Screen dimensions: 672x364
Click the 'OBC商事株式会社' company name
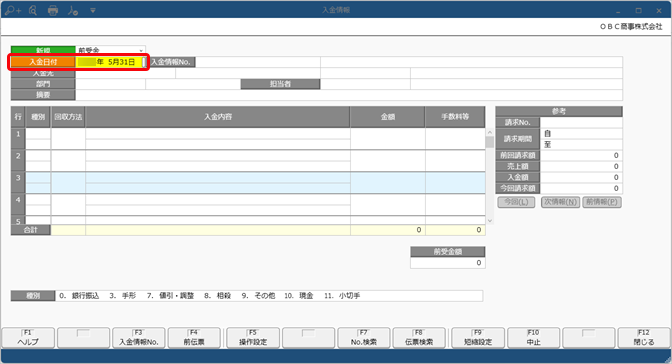pyautogui.click(x=631, y=27)
